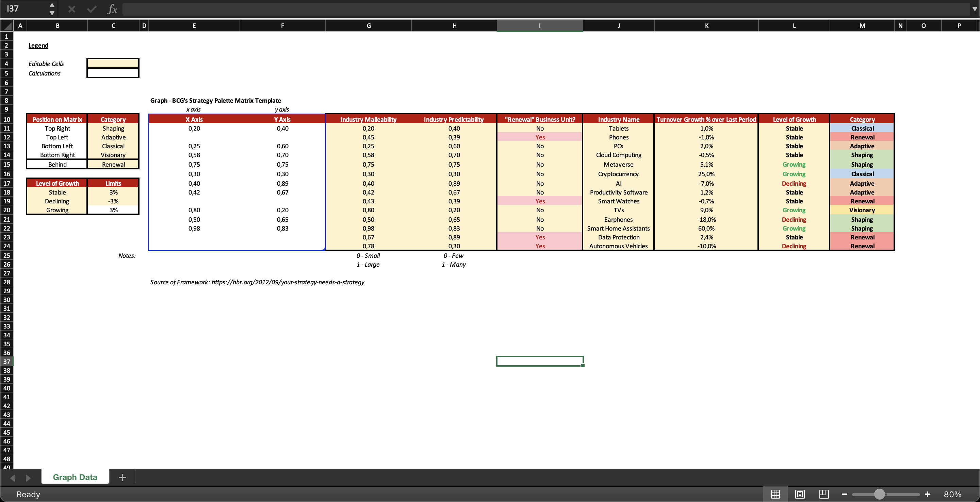980x502 pixels.
Task: Select the -3% limits cell
Action: (x=113, y=201)
